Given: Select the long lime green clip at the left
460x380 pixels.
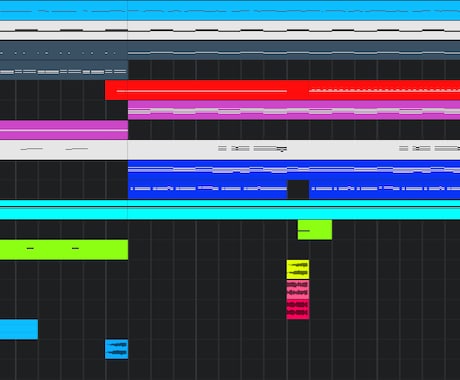Looking at the screenshot, I should (64, 250).
